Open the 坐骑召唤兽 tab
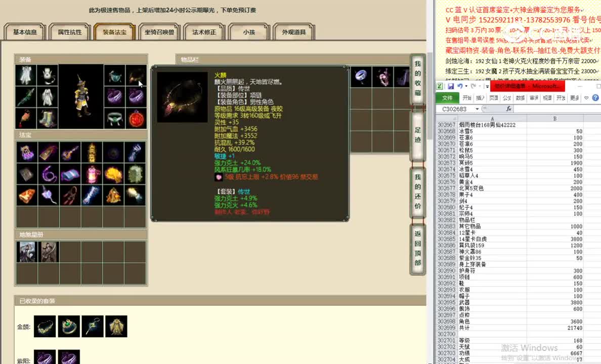This screenshot has height=364, width=601. [159, 31]
